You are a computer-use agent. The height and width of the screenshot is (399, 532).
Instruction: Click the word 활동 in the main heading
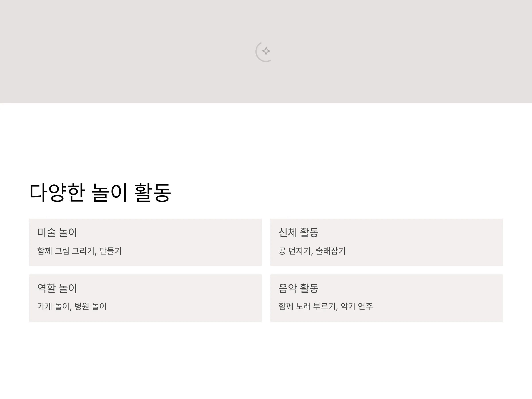(x=153, y=192)
